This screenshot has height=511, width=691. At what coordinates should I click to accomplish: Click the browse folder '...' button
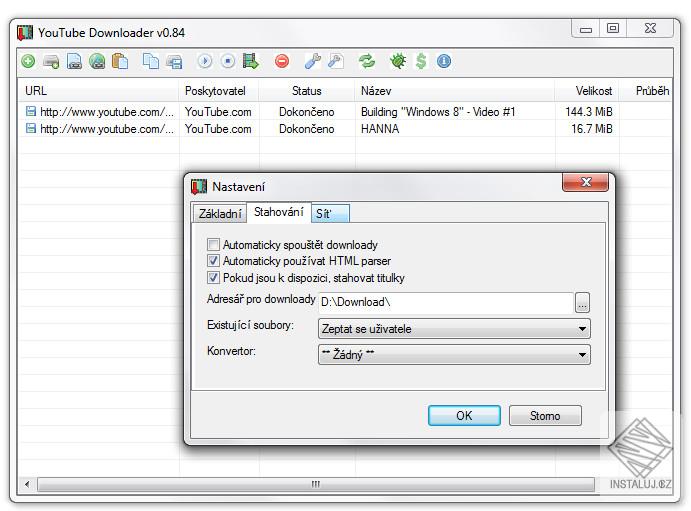582,303
